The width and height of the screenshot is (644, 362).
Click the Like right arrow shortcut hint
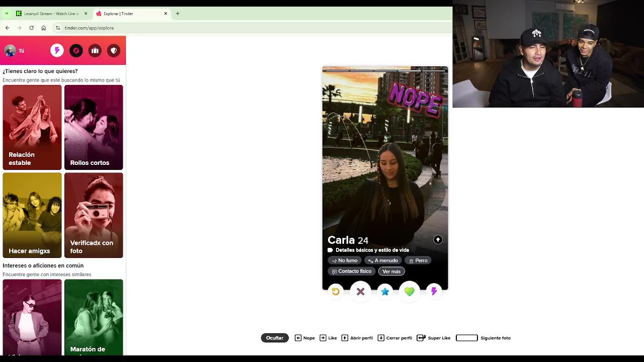[329, 338]
